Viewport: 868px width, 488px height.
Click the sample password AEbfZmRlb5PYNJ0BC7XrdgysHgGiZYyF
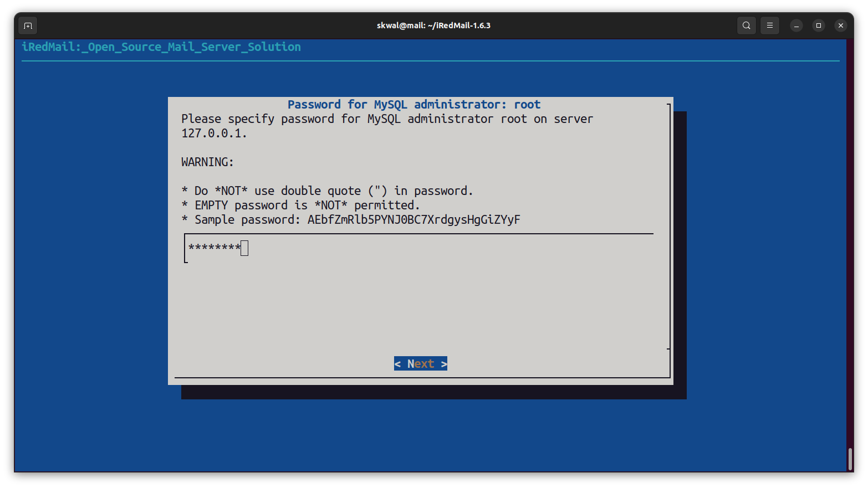coord(414,220)
